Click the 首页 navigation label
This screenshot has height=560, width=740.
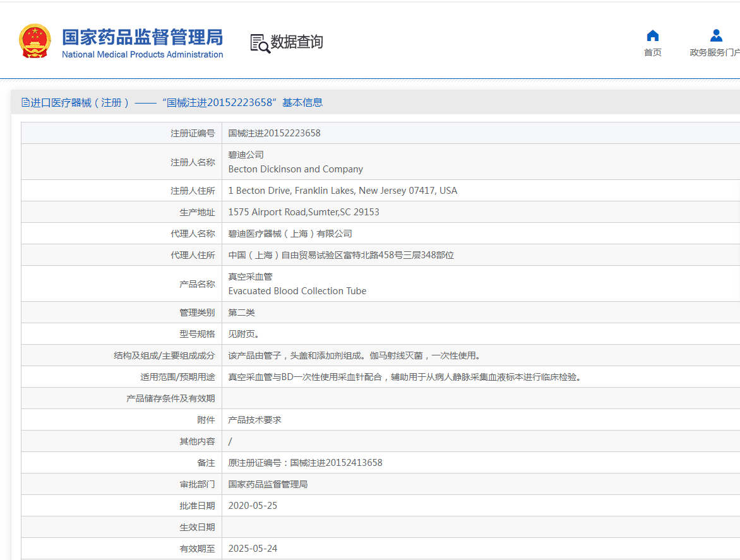point(653,52)
